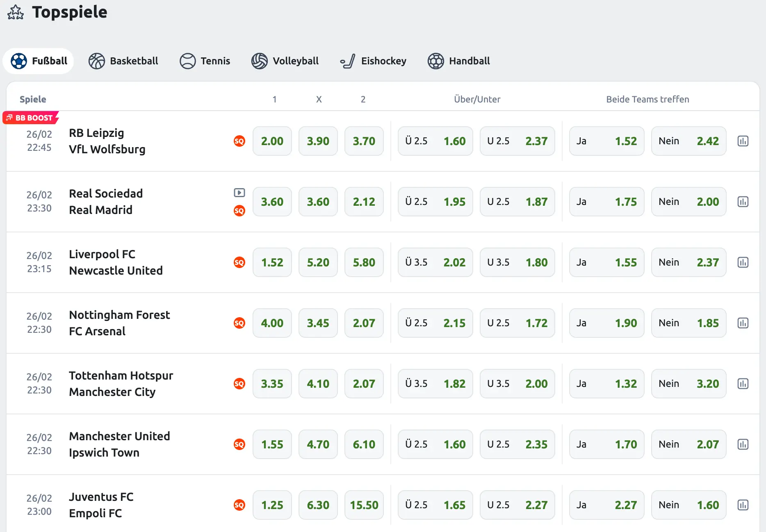Click SQ badge on Liverpool FC row
This screenshot has width=766, height=532.
[x=239, y=262]
